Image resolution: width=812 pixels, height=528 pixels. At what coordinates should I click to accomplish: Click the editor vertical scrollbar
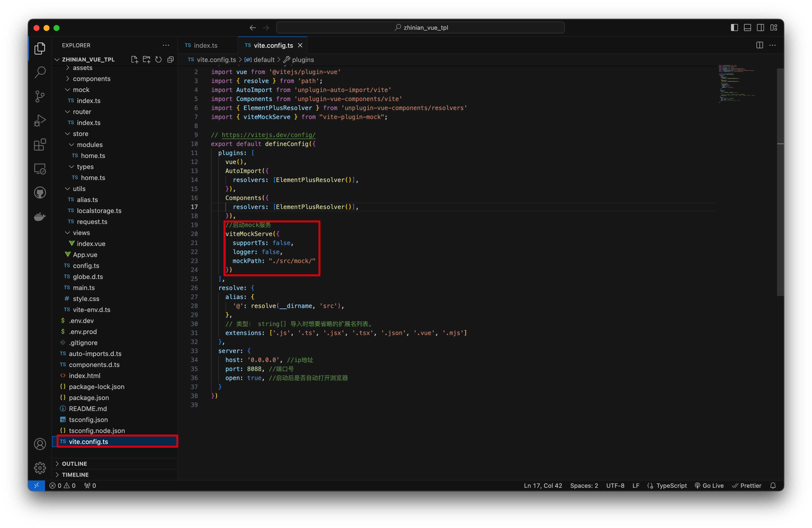pyautogui.click(x=780, y=182)
